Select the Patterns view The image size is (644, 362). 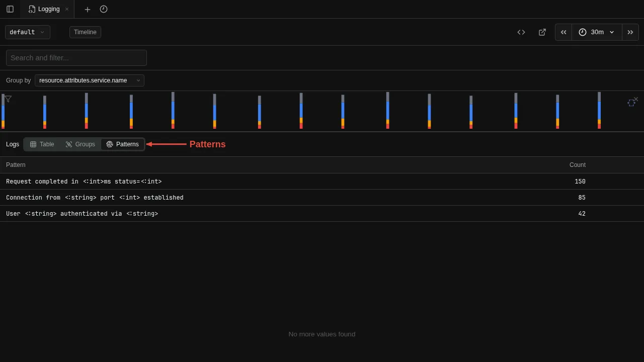(x=123, y=144)
